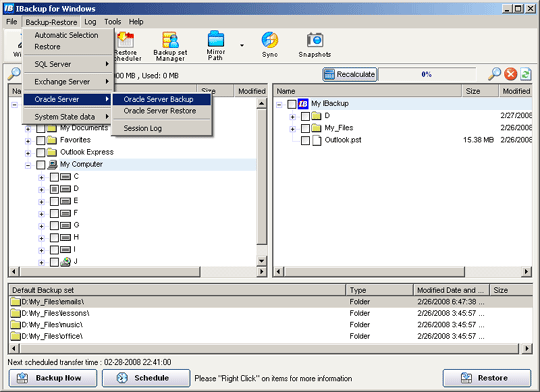540x392 pixels.
Task: Open the Exchange Server submenu
Action: coord(68,82)
